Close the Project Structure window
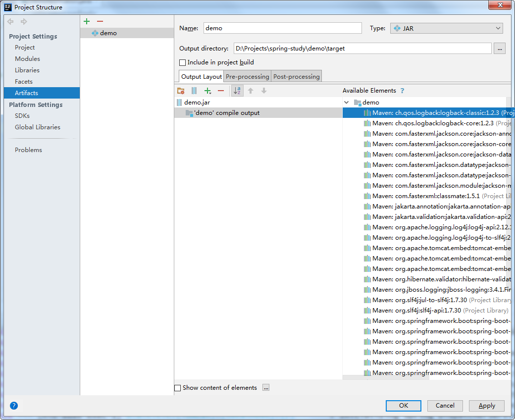515x420 pixels. pyautogui.click(x=500, y=5)
